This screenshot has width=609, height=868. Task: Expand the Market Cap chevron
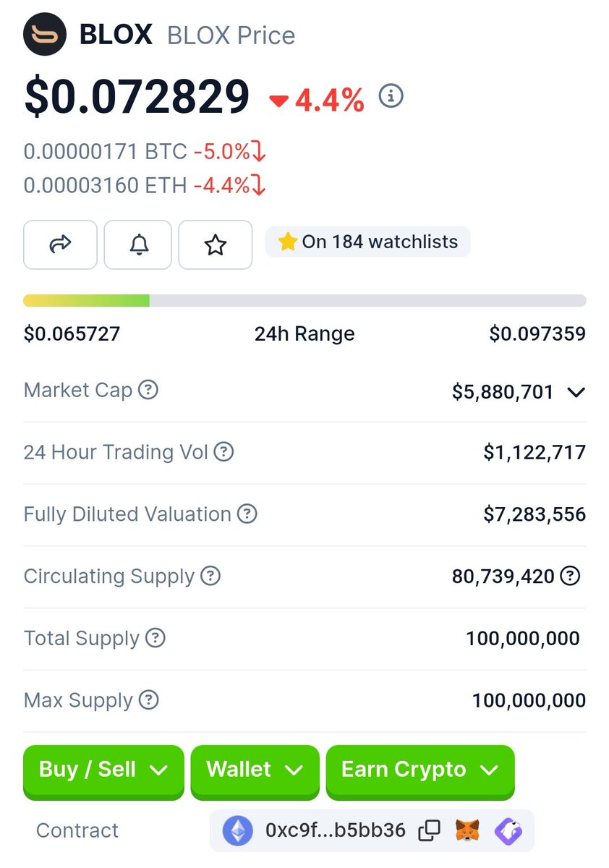coord(576,393)
